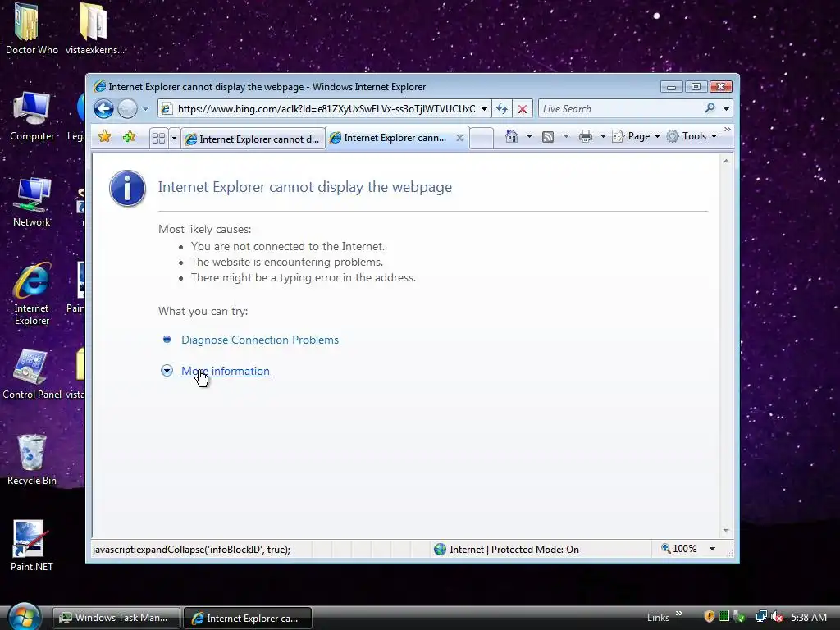This screenshot has height=630, width=840.
Task: Open a new blank tab
Action: pyautogui.click(x=481, y=138)
